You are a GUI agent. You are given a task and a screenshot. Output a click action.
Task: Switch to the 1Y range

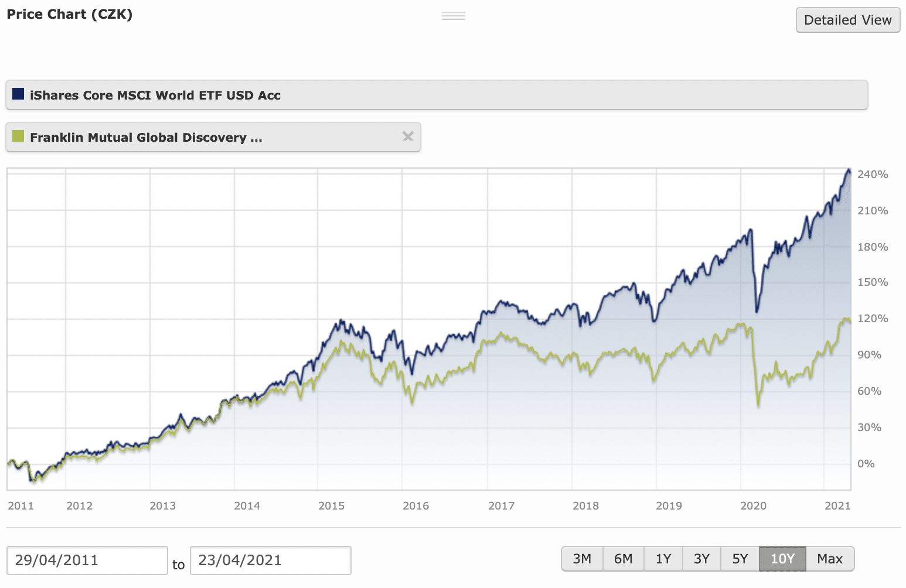click(x=663, y=559)
